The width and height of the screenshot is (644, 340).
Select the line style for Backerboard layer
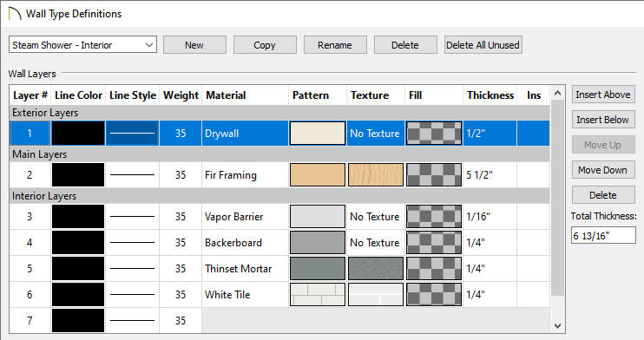(132, 242)
